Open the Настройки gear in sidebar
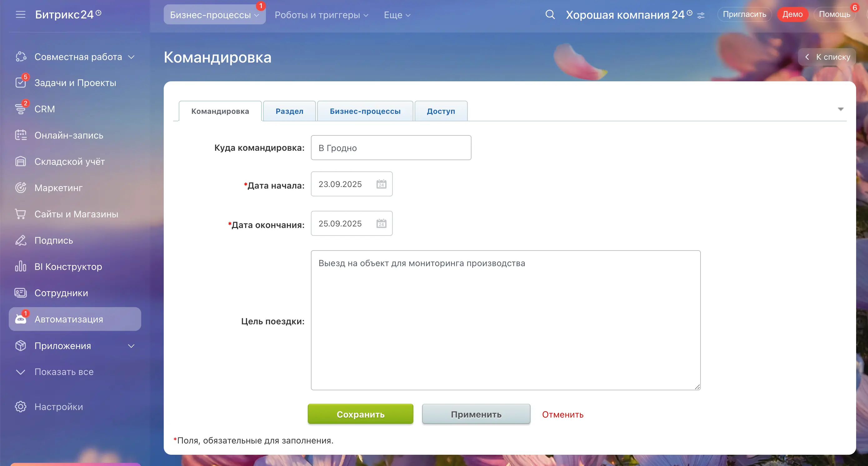868x466 pixels. [x=21, y=407]
